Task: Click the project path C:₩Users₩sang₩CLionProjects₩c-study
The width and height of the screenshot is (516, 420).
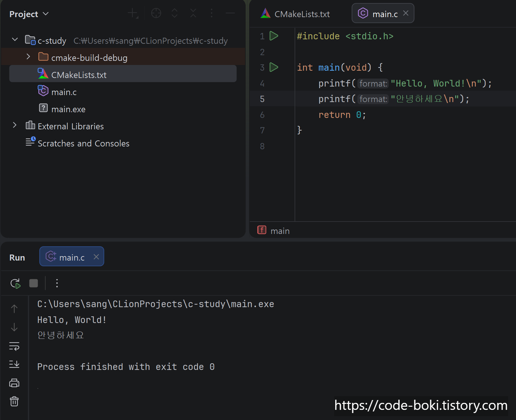Action: pyautogui.click(x=150, y=41)
